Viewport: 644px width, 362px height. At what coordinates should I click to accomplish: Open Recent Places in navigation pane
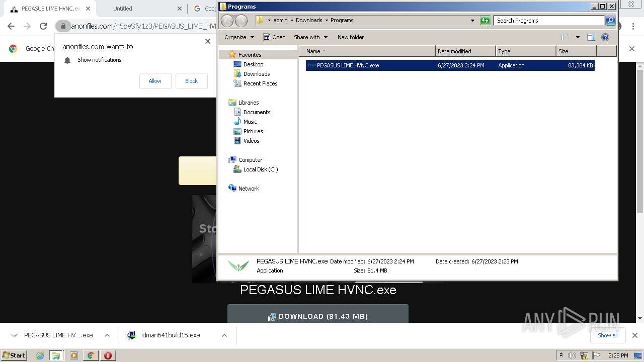[x=260, y=83]
